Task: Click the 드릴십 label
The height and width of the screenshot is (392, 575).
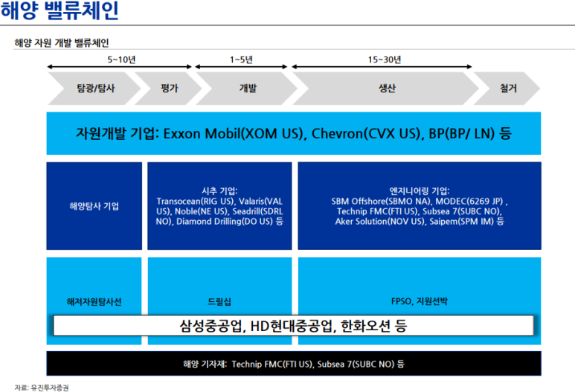Action: [x=219, y=302]
